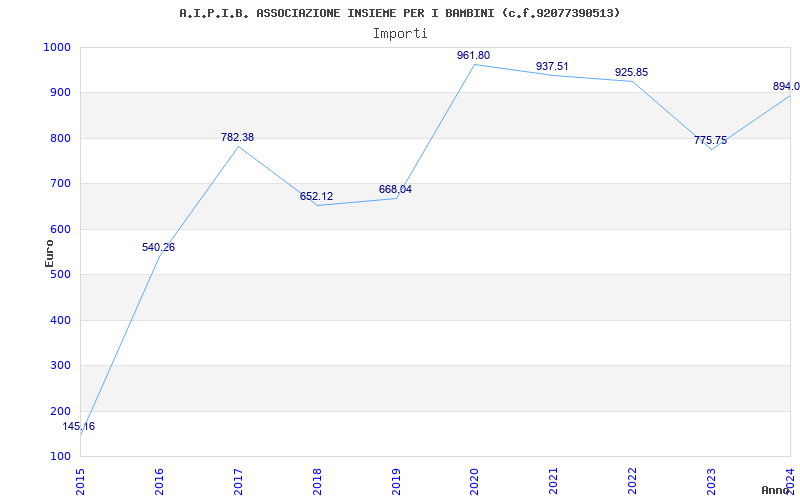
Task: Click the 600 y-axis value
Action: tap(60, 230)
